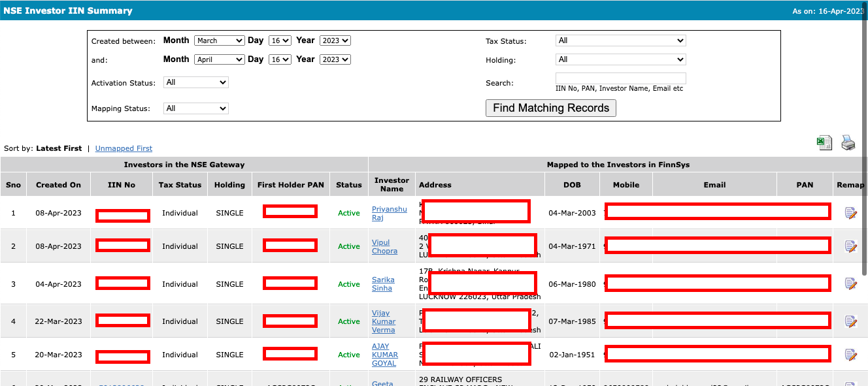This screenshot has height=386, width=868.
Task: Open investor Vijay Kumar Verma's link
Action: pyautogui.click(x=384, y=321)
